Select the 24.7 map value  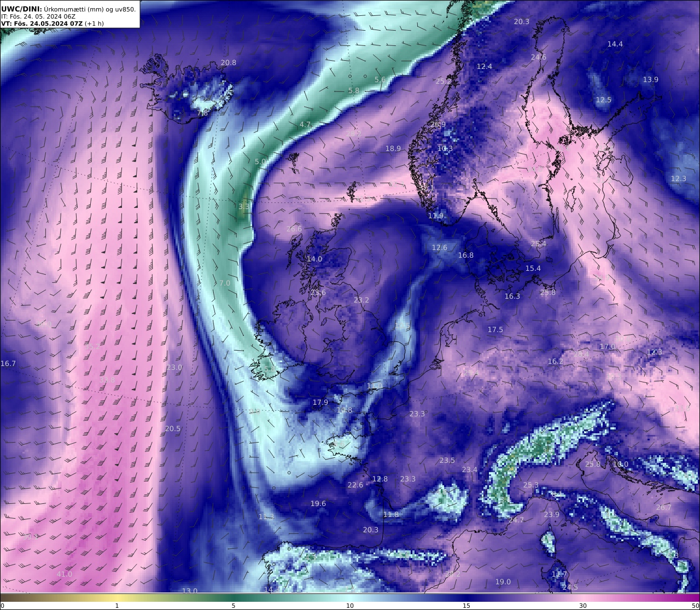(516, 520)
